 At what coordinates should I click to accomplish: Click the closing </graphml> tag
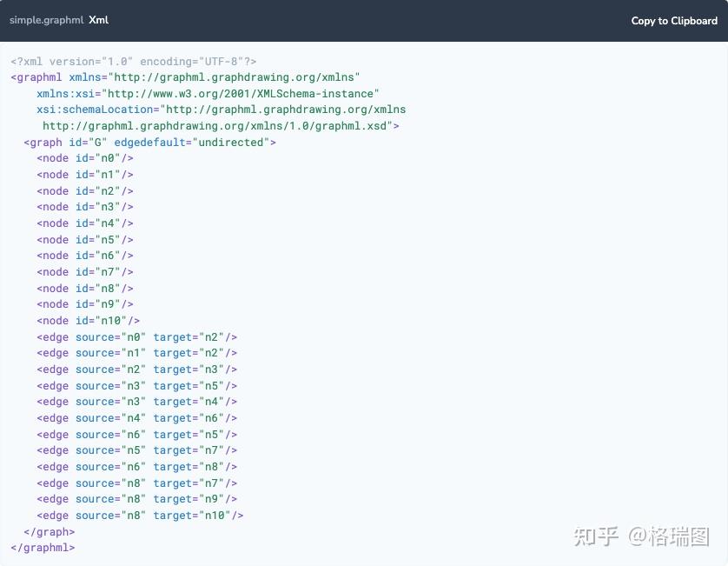point(43,548)
